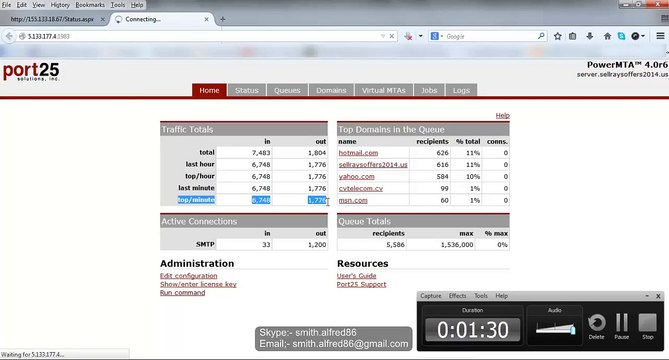Open the sellraysoffers2014.us domain link
Screen dimensions: 669x360
pyautogui.click(x=373, y=165)
